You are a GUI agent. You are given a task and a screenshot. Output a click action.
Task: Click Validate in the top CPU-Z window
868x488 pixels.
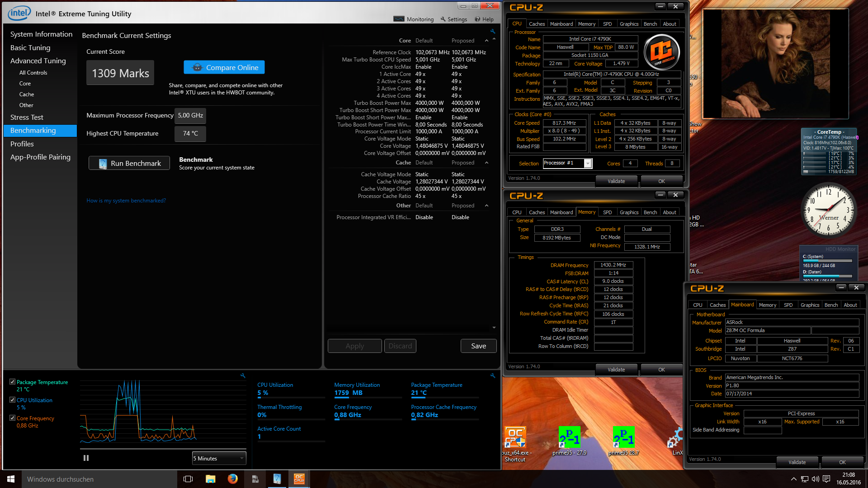(x=616, y=181)
